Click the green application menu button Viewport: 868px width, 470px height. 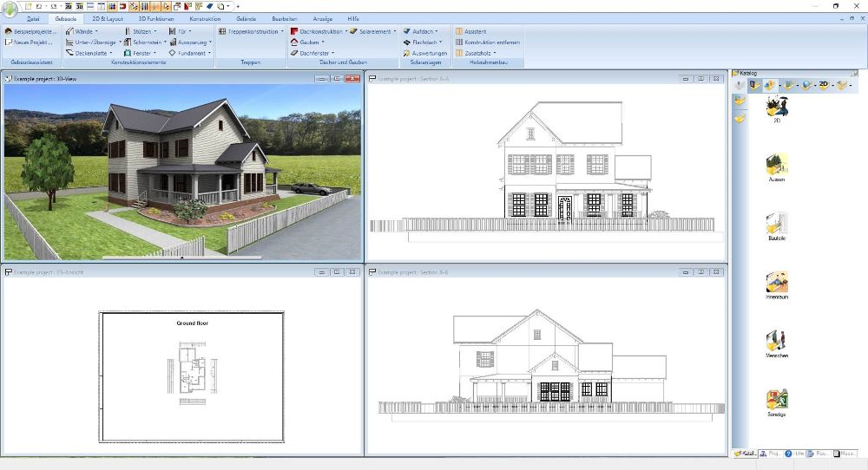[10, 8]
